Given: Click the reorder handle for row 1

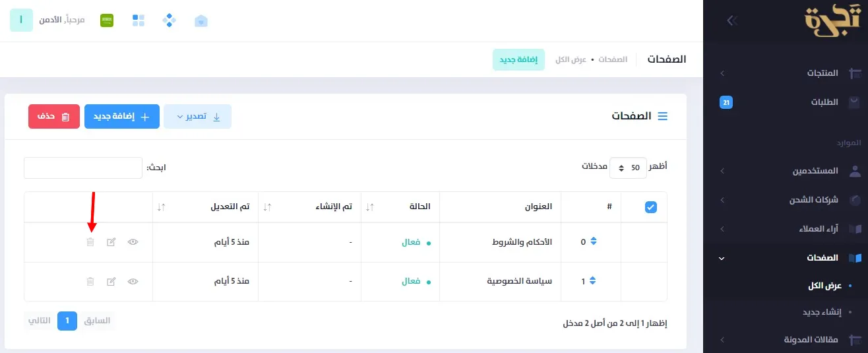Looking at the screenshot, I should pyautogui.click(x=592, y=281).
